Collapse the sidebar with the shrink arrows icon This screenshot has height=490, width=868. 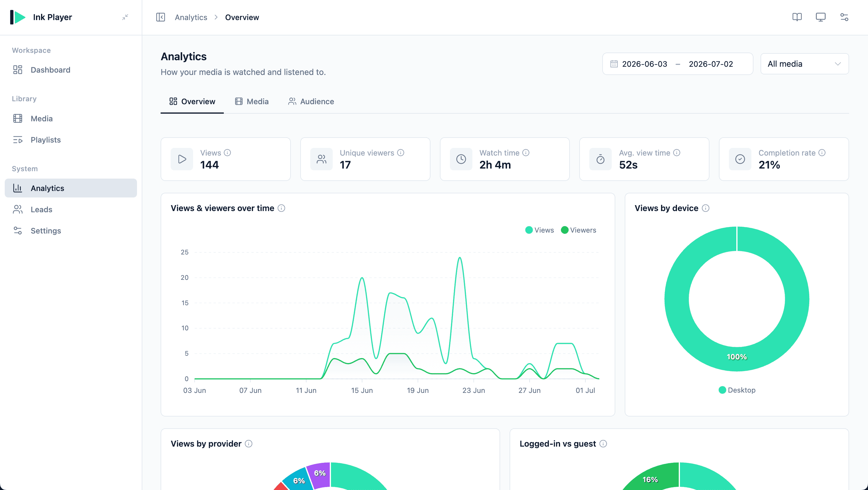[125, 17]
